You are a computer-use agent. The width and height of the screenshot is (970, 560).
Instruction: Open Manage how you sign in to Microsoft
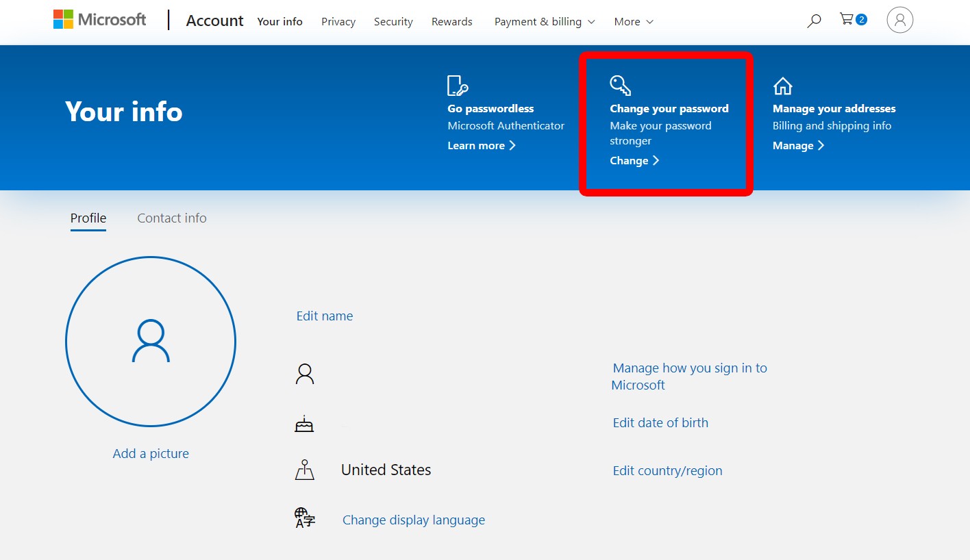click(689, 376)
